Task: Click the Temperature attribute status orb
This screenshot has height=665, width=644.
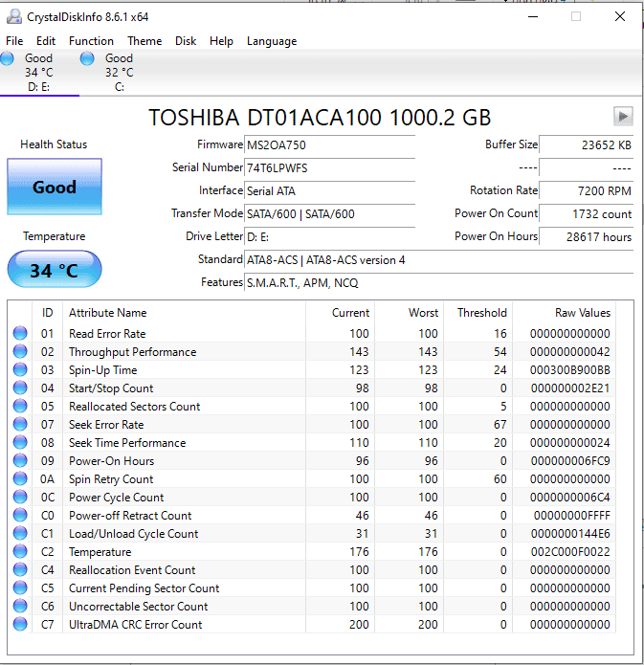Action: [20, 552]
